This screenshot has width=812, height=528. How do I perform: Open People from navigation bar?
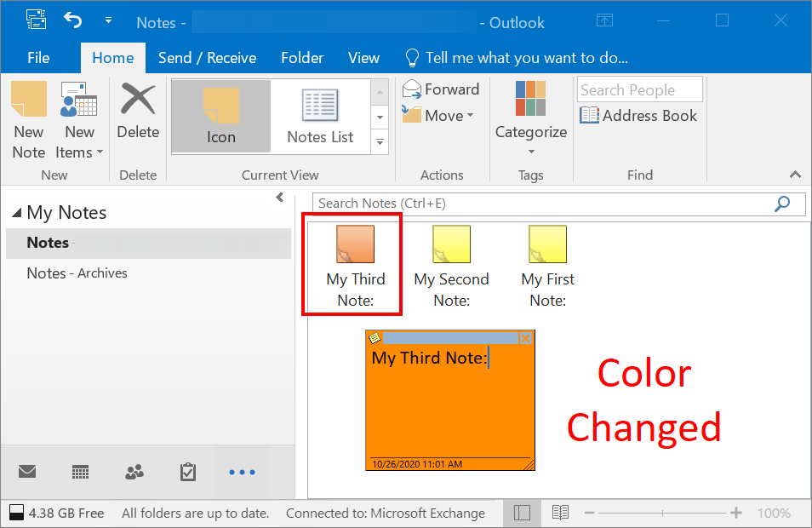pos(134,471)
